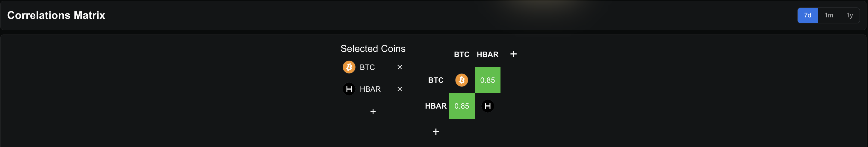Click the Bitcoin icon in Selected Coins
868x147 pixels.
click(349, 67)
